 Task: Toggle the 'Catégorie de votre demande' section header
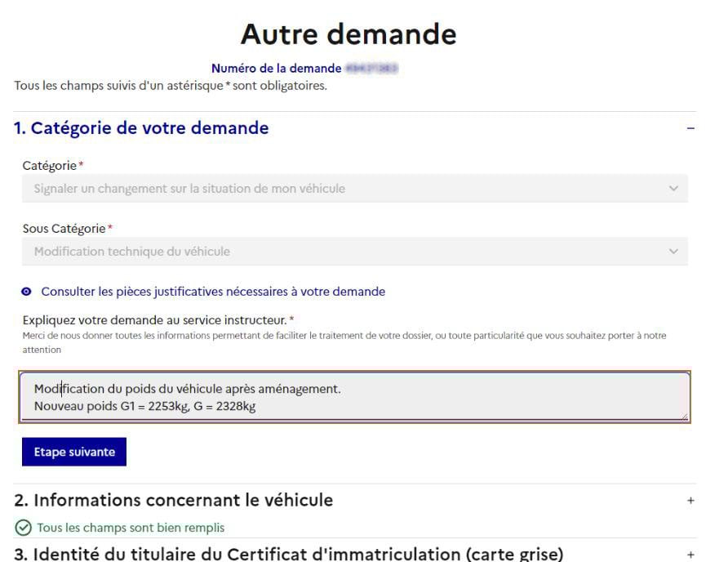click(x=141, y=128)
